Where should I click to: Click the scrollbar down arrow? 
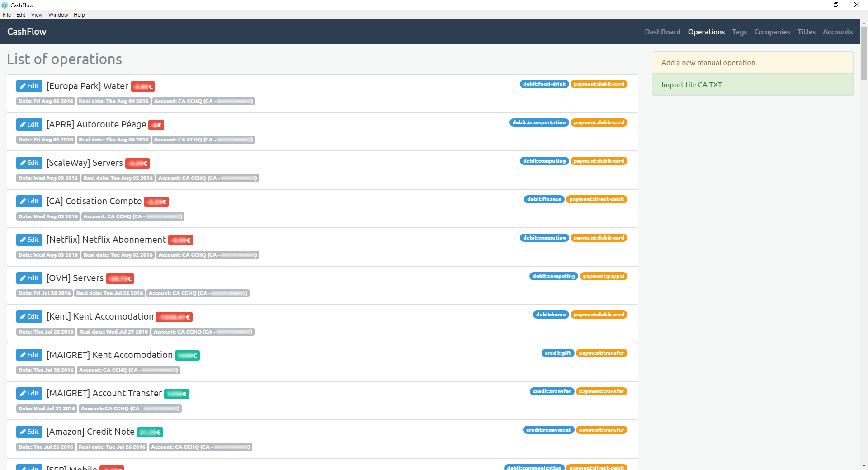pyautogui.click(x=864, y=466)
